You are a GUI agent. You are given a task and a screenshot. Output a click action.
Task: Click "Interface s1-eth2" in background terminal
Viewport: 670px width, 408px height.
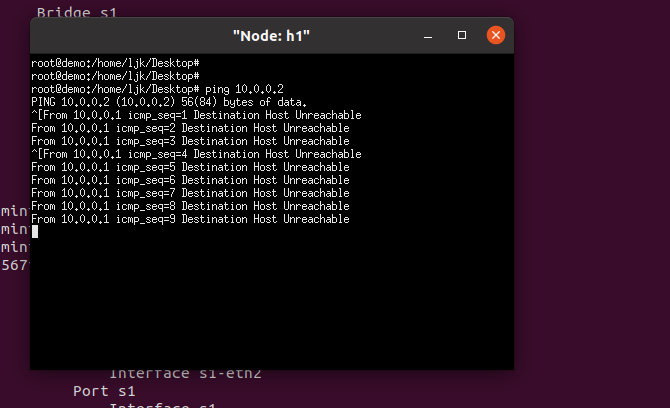[185, 373]
